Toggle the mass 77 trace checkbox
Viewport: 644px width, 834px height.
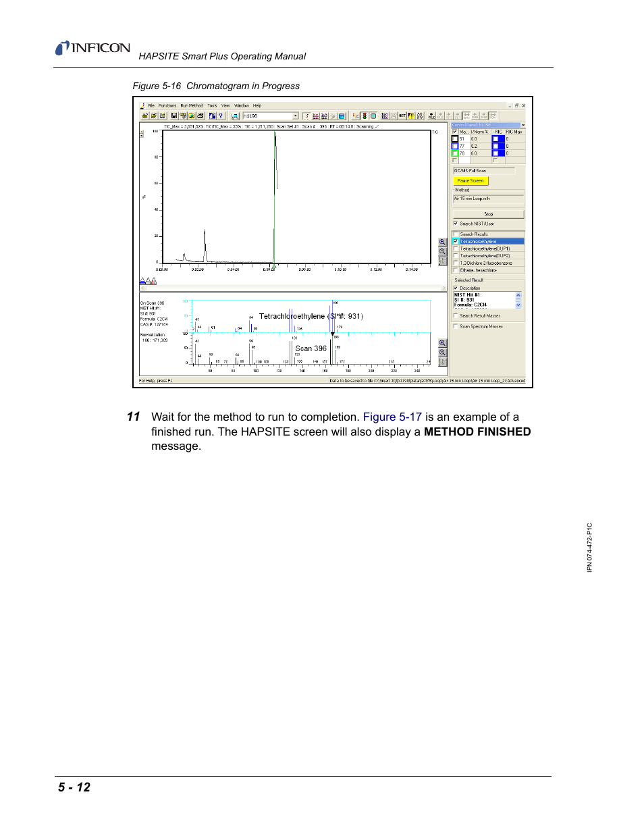(455, 146)
